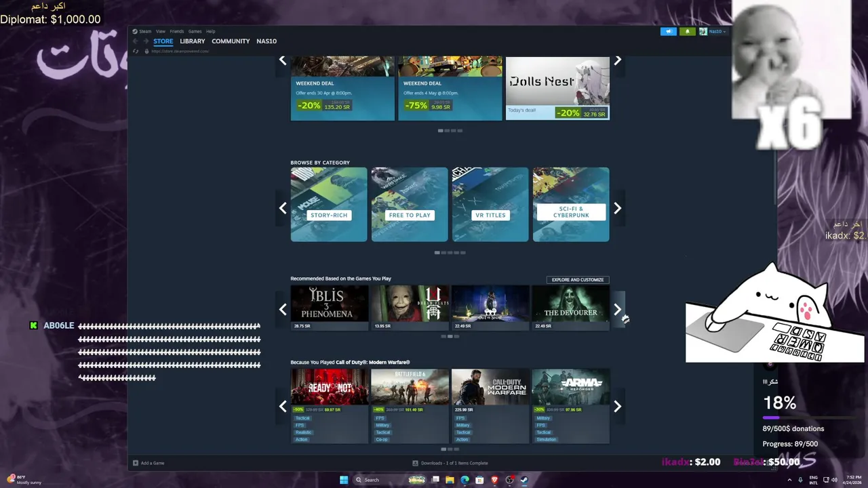
Task: Open File Explorer from the taskbar
Action: [450, 480]
